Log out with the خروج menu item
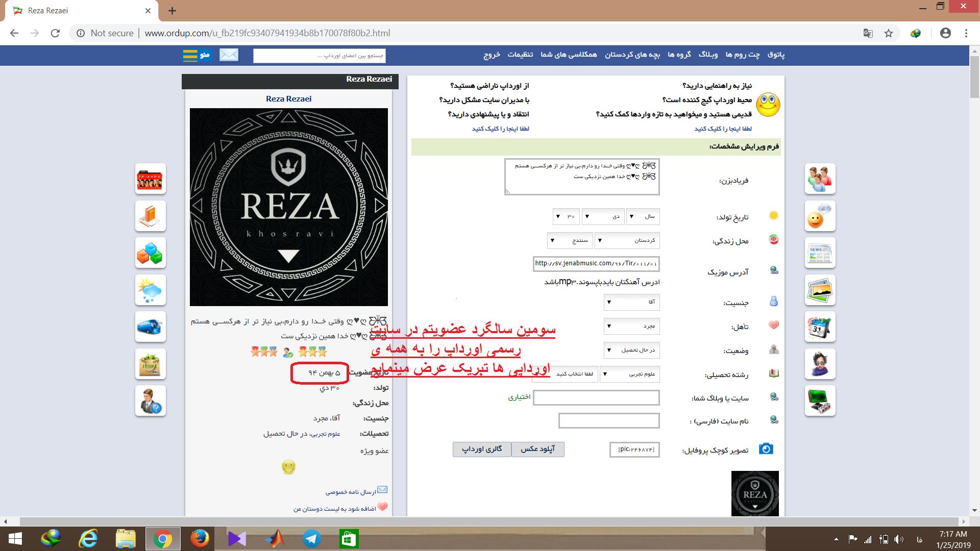980x551 pixels. pos(492,55)
